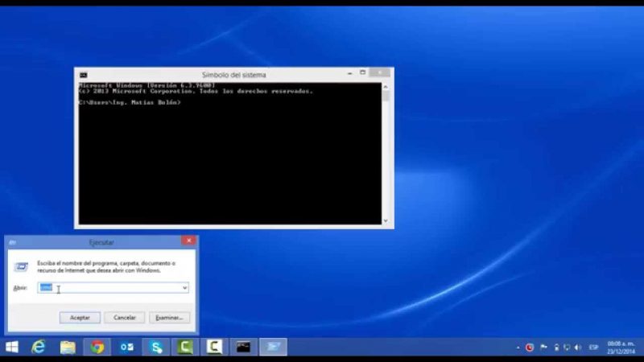Viewport: 644px width, 362px height.
Task: Click the Command Prompt scrollbar down arrow
Action: (386, 220)
